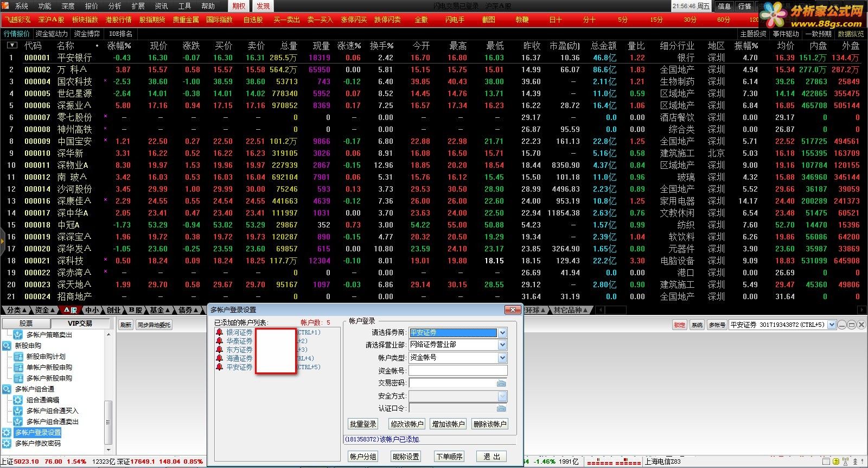Viewport: 868px width, 468px height.
Task: Minimize trading panel with round minimize icon
Action: pos(842,325)
